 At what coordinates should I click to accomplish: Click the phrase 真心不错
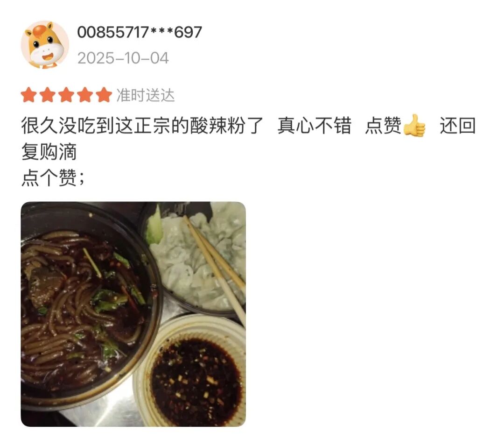click(x=315, y=126)
